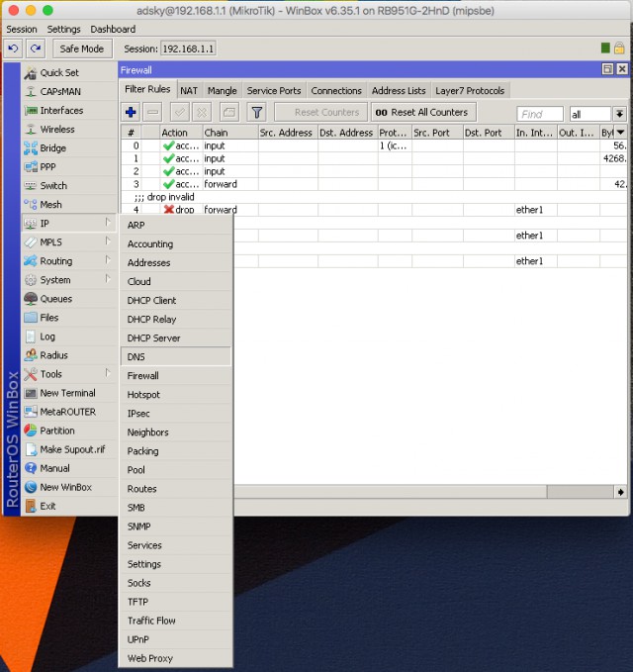Image resolution: width=633 pixels, height=672 pixels.
Task: Expand the IP submenu
Action: (69, 224)
